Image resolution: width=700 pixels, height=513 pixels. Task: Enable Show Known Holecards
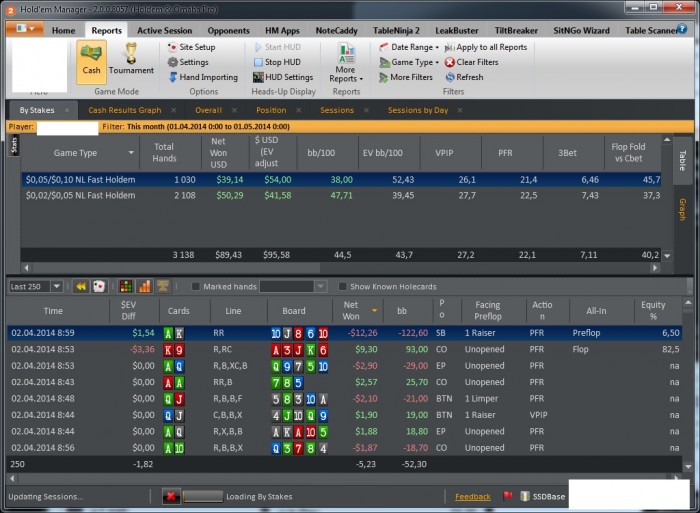342,286
